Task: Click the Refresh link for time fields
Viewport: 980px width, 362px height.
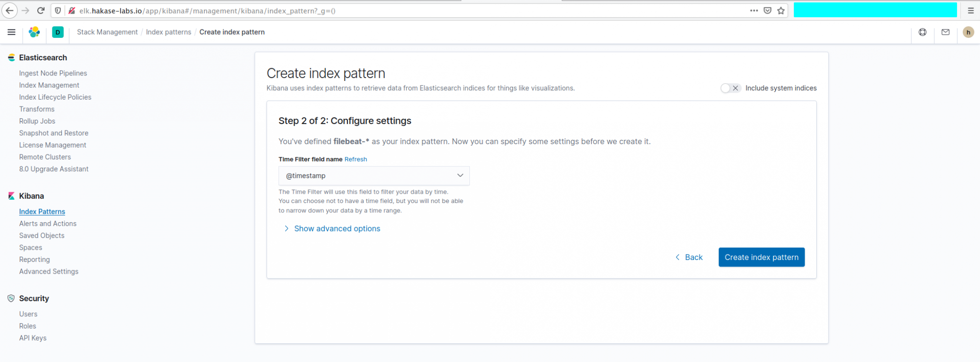Action: (x=356, y=159)
